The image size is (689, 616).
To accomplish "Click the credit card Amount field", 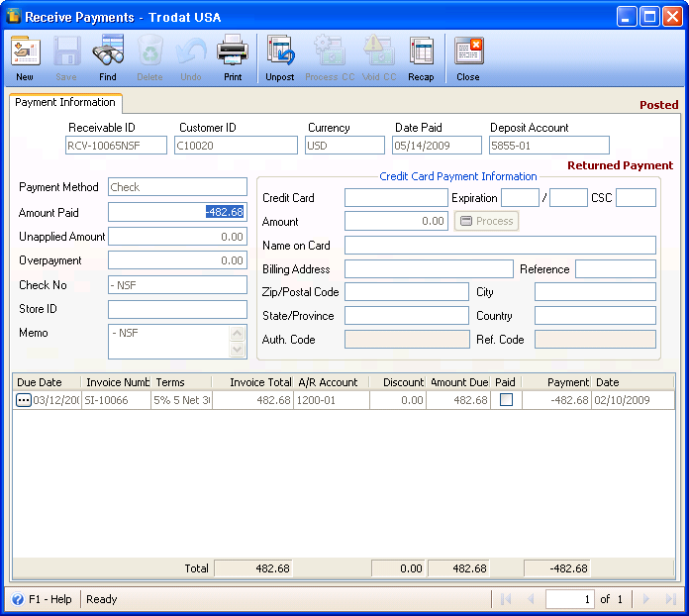I will pos(396,221).
